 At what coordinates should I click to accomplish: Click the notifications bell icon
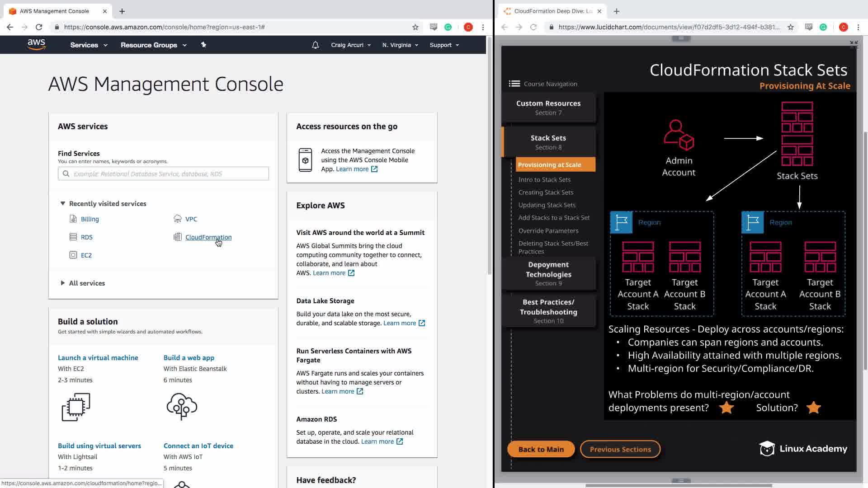pos(316,45)
